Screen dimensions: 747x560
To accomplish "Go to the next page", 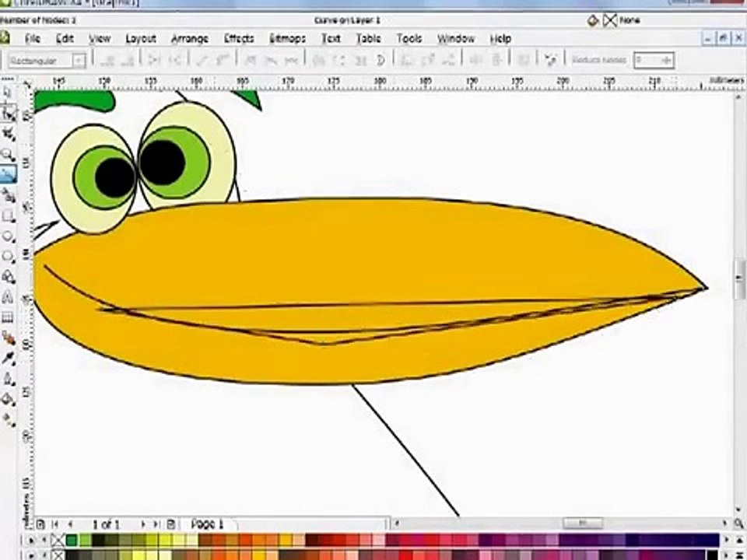I will (142, 524).
